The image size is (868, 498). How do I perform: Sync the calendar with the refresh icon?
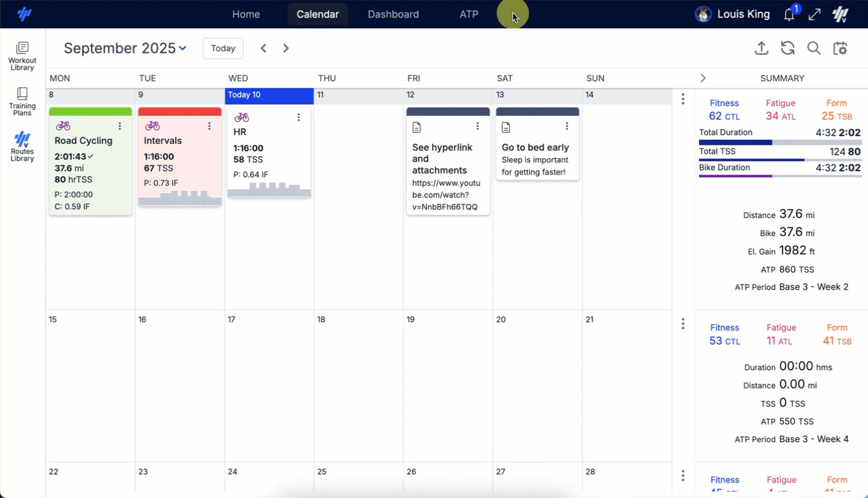tap(787, 48)
